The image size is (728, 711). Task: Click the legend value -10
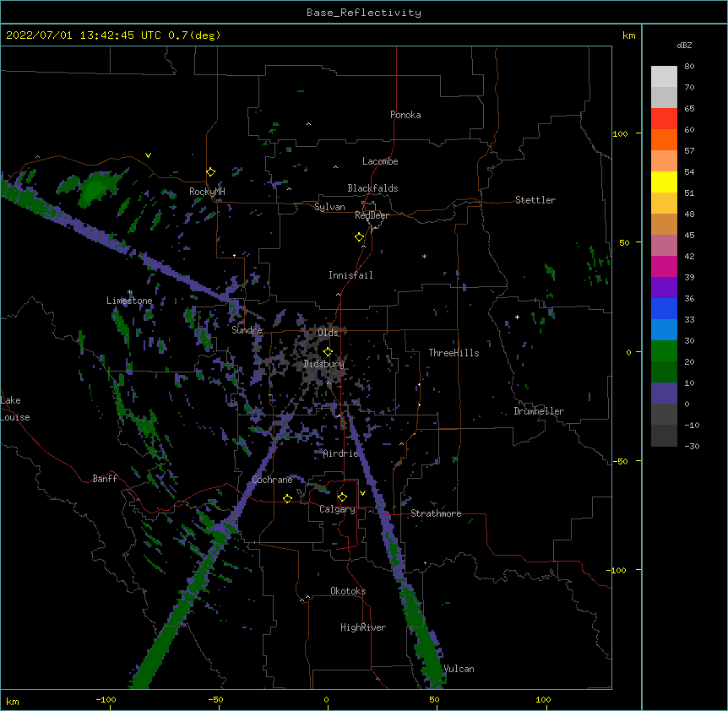(x=692, y=425)
